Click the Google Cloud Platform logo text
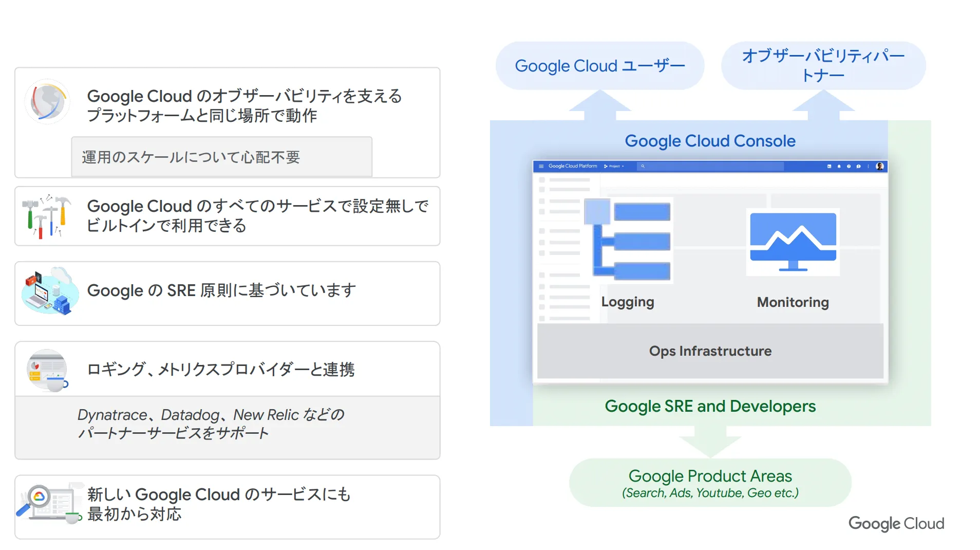The image size is (980, 550). click(573, 166)
